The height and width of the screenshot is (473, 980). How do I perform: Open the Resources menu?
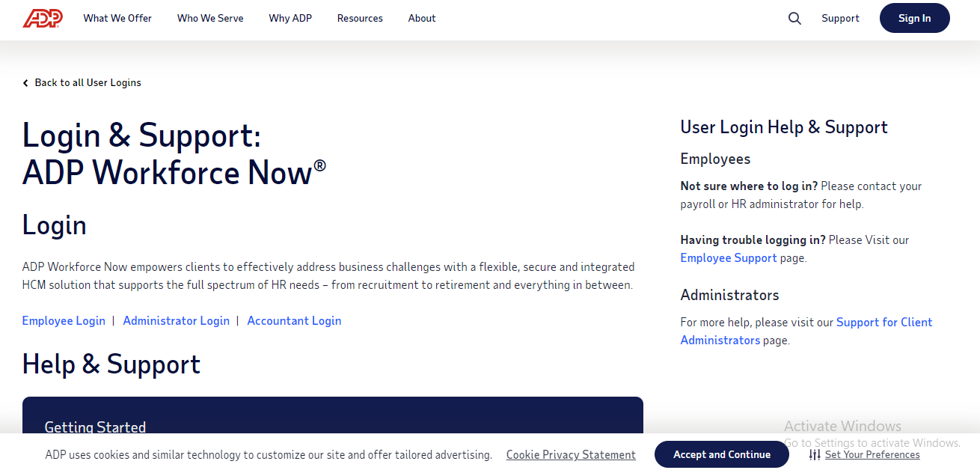pos(360,18)
